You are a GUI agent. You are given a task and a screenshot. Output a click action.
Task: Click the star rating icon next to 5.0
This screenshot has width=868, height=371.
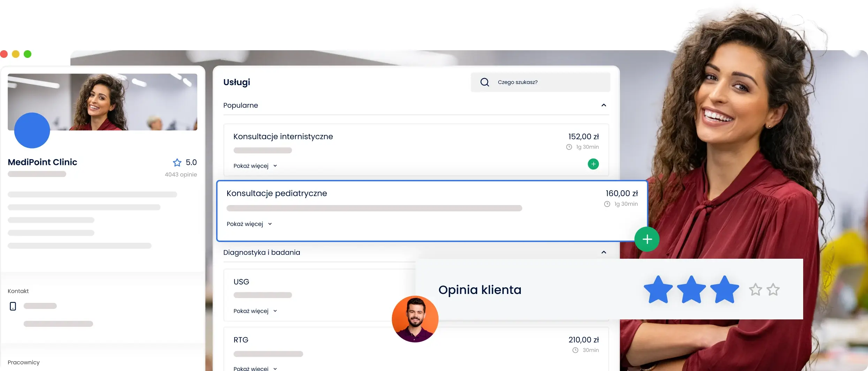pos(177,162)
